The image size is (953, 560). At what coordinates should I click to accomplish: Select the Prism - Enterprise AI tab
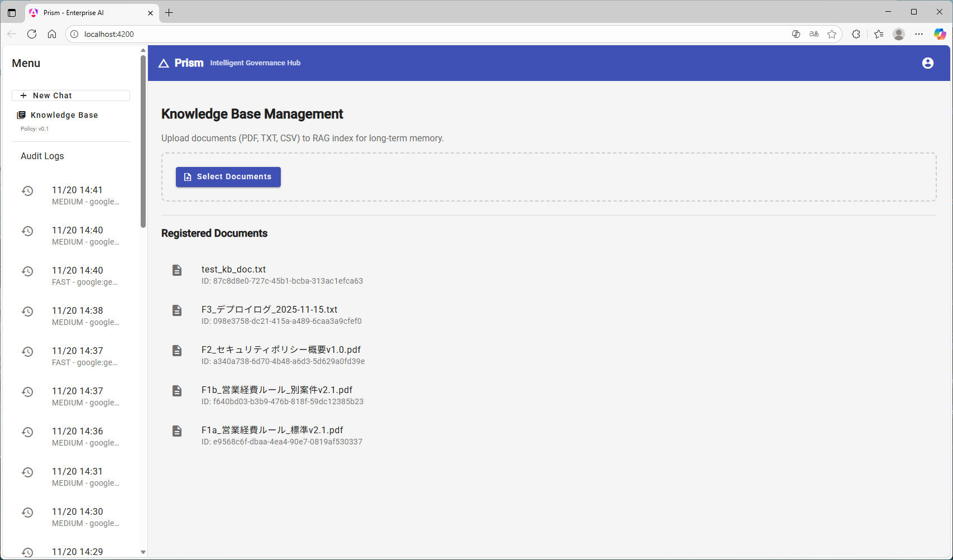pyautogui.click(x=92, y=12)
